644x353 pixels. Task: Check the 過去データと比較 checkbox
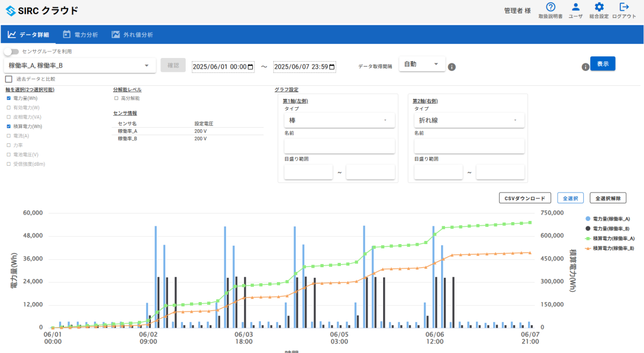[9, 79]
